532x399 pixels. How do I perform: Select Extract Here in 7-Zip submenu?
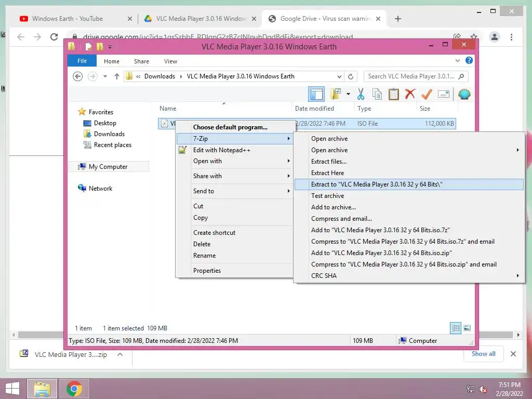pos(327,173)
